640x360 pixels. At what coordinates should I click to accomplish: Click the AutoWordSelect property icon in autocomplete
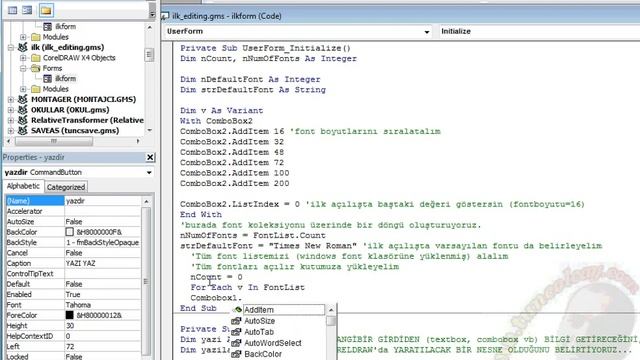(236, 343)
